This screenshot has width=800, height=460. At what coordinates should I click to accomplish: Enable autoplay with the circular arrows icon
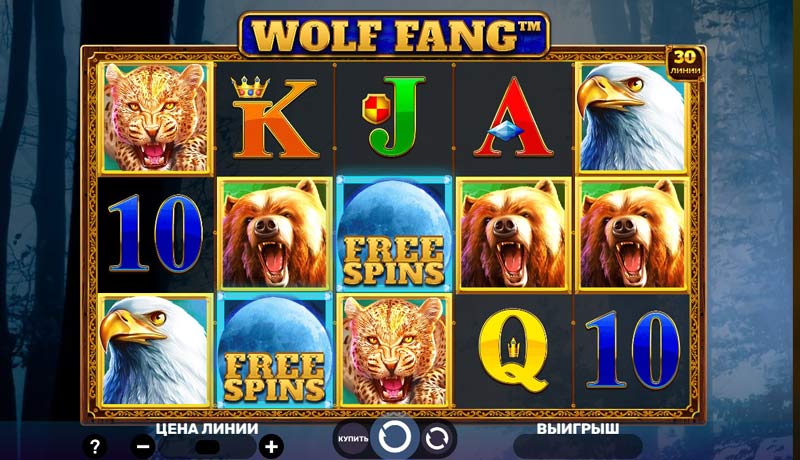pos(437,439)
